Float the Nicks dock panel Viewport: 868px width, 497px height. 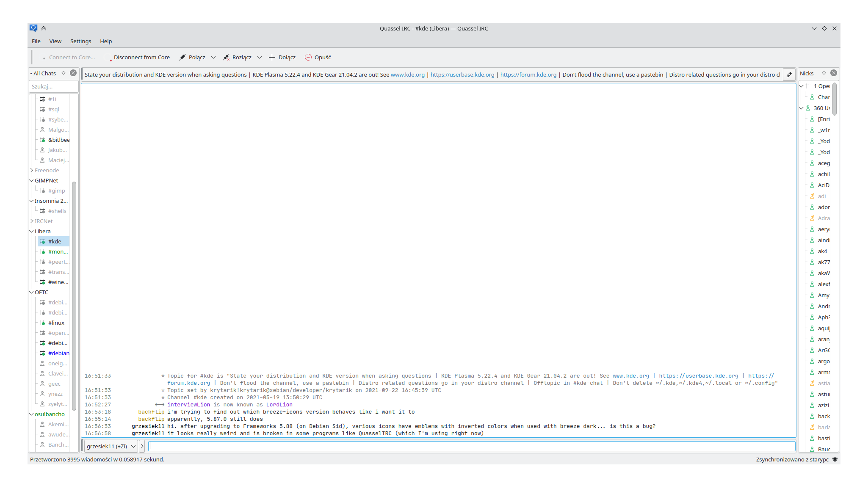[824, 73]
